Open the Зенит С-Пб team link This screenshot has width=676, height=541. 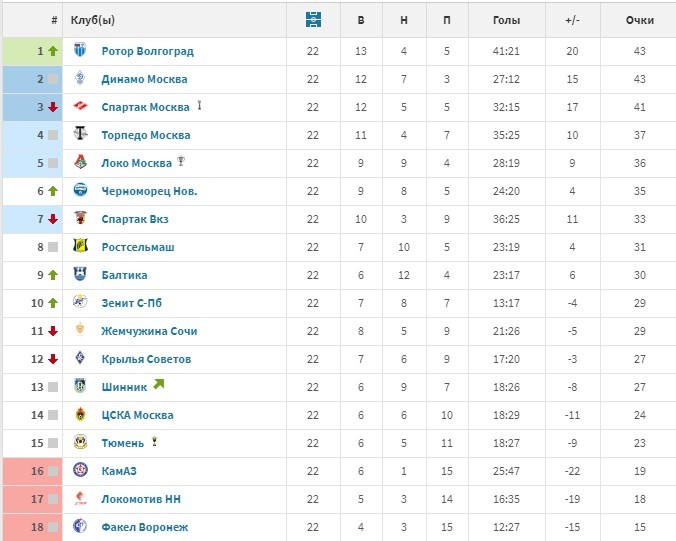131,303
